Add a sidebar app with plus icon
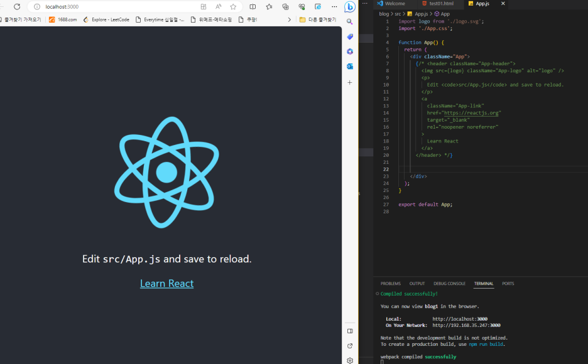 349,82
